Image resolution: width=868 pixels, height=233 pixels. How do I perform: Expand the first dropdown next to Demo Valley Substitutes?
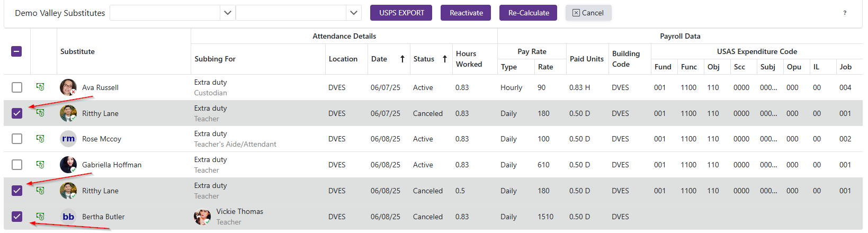[228, 13]
